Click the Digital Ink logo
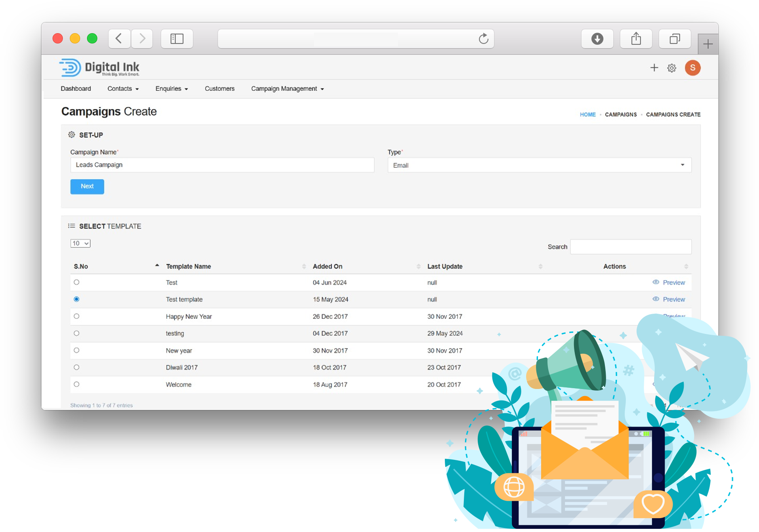The height and width of the screenshot is (532, 759). click(99, 68)
